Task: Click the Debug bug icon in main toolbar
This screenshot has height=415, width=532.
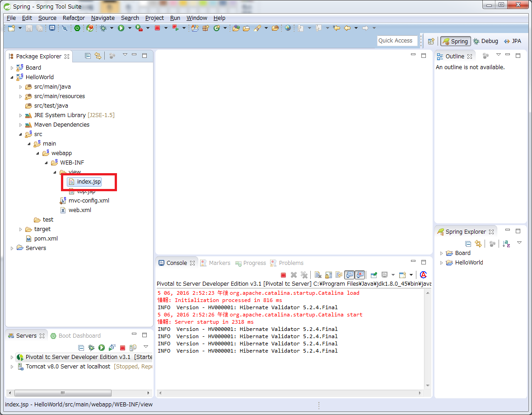Action: pos(103,28)
